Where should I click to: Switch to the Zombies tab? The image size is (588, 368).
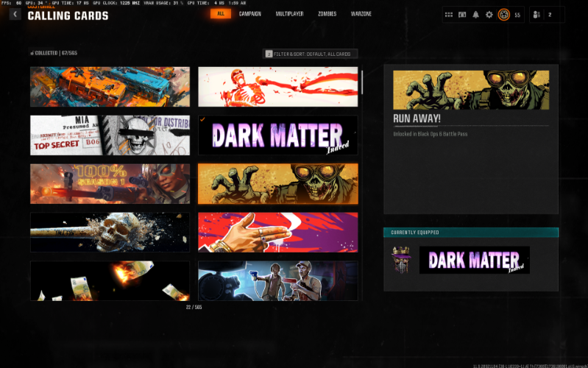point(327,14)
